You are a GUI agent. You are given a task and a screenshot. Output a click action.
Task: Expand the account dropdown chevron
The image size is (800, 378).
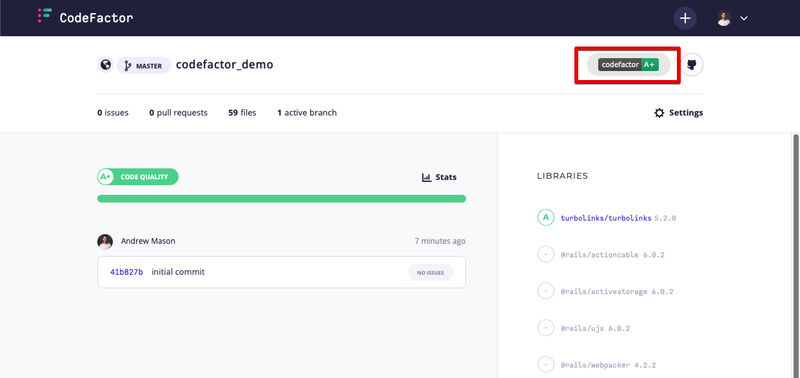point(744,18)
